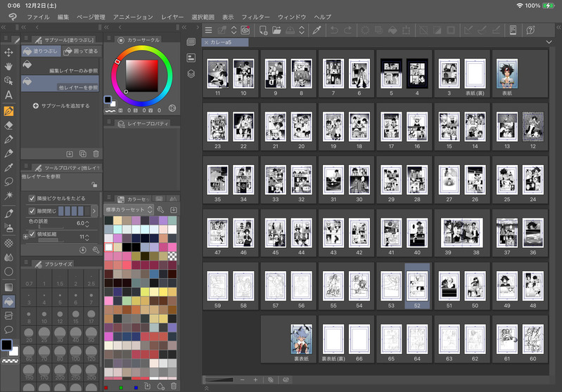
Task: Select the Airbrush tool
Action: (x=8, y=228)
